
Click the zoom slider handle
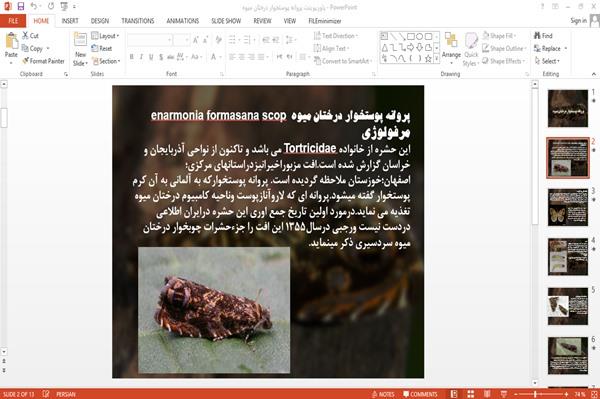click(x=535, y=394)
